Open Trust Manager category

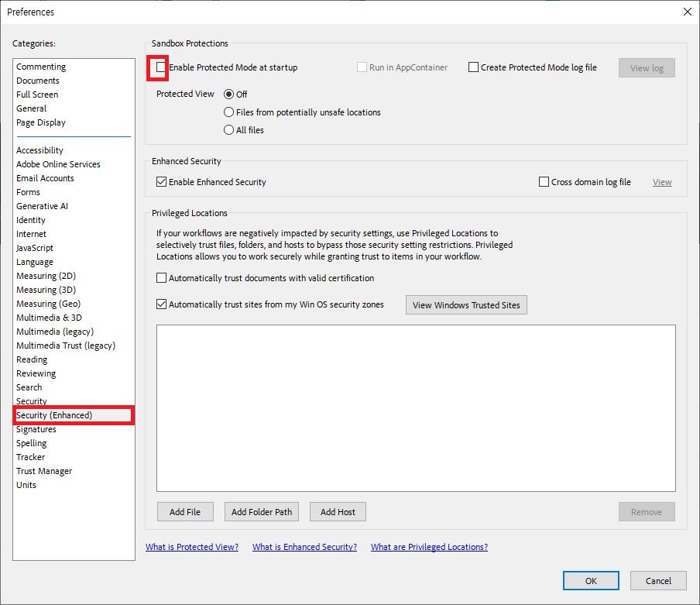coord(44,471)
